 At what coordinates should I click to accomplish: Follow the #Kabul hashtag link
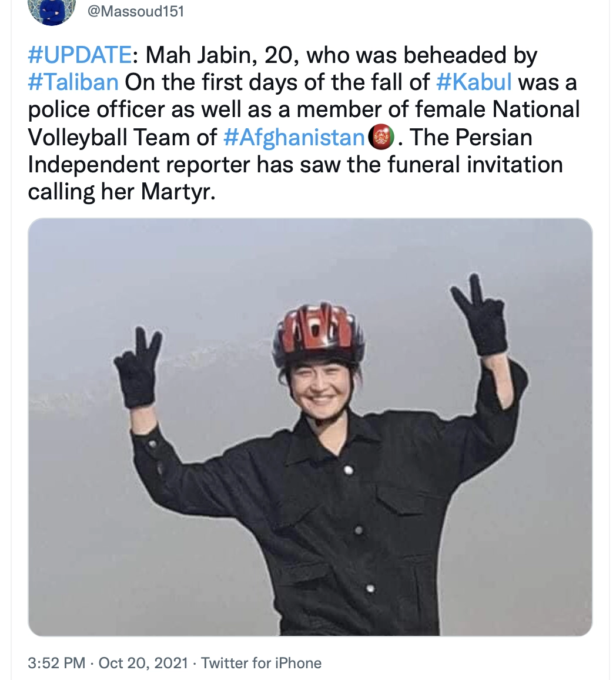coord(474,82)
